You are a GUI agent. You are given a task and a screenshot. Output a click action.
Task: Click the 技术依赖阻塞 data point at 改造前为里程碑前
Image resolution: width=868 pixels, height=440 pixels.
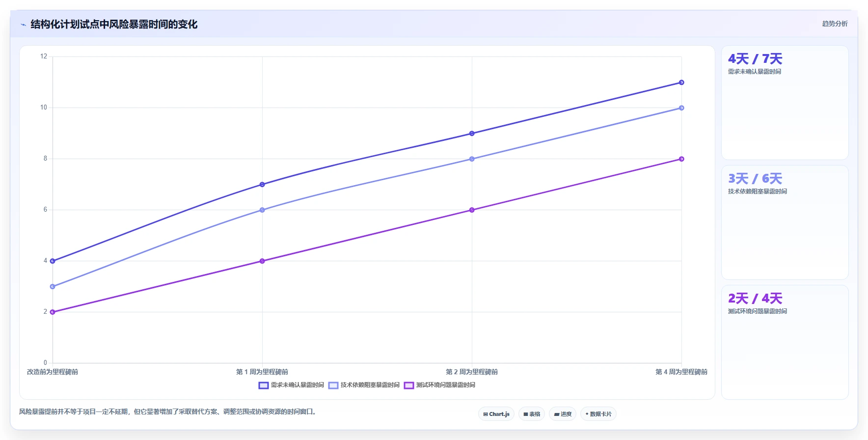pos(53,287)
